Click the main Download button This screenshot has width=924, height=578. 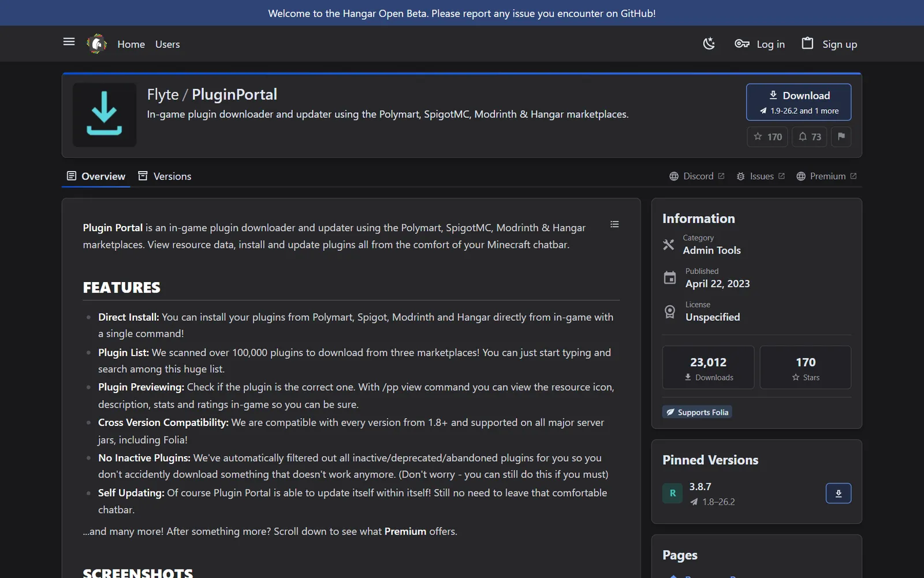(799, 102)
